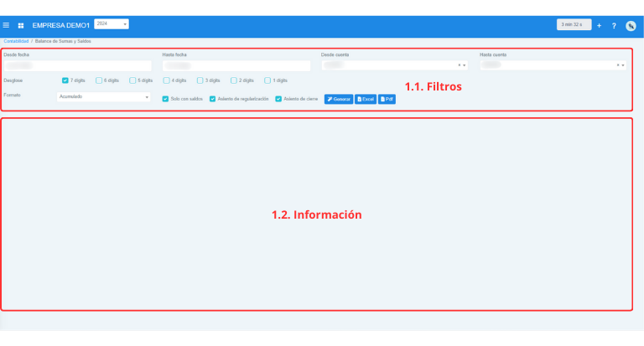This screenshot has width=644, height=346.
Task: Enable the 6 digits checkbox
Action: click(x=99, y=80)
